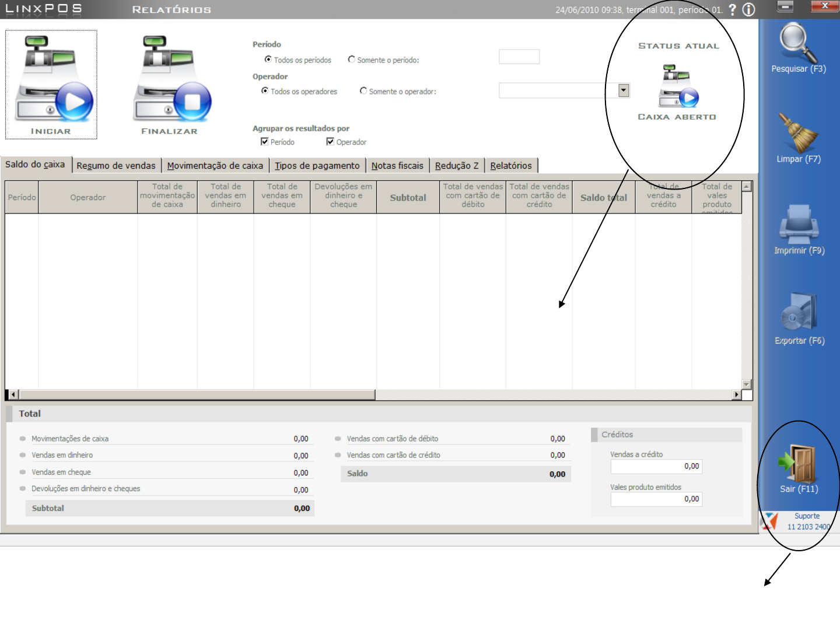840x630 pixels.
Task: Toggle the Período grouping checkbox
Action: [x=264, y=142]
